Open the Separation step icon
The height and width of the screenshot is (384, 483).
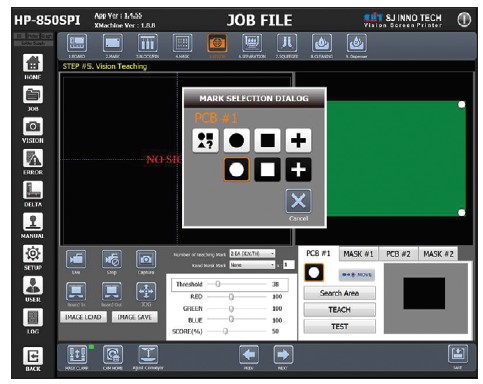[252, 43]
